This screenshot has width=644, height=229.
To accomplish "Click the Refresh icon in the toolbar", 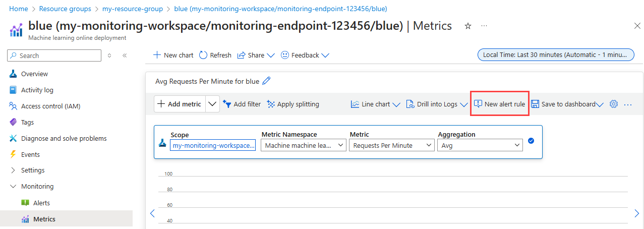I will point(203,55).
